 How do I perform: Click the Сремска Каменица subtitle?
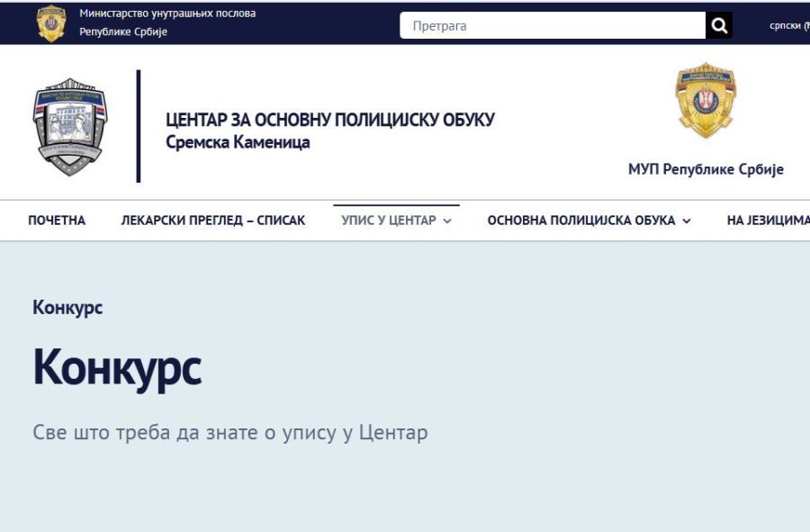[x=238, y=142]
